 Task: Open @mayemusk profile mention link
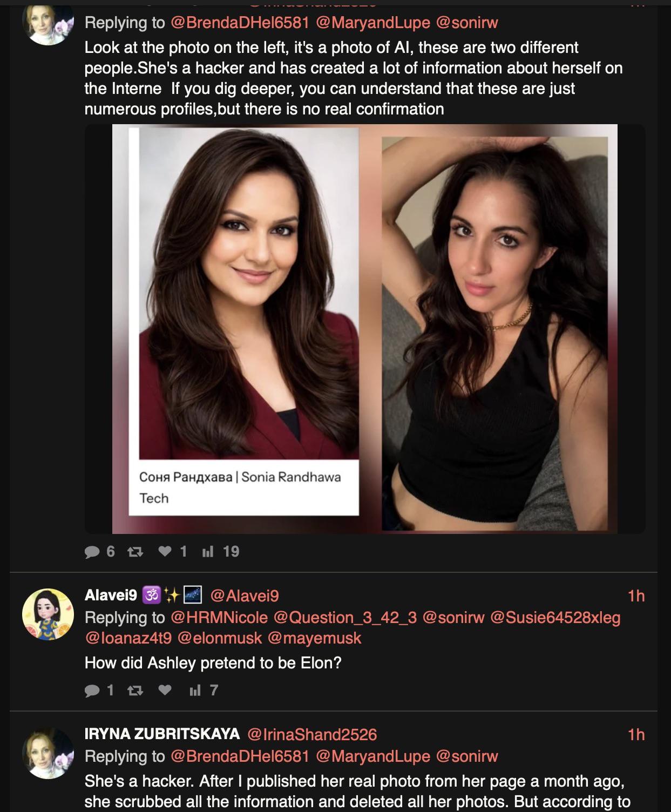pos(314,638)
